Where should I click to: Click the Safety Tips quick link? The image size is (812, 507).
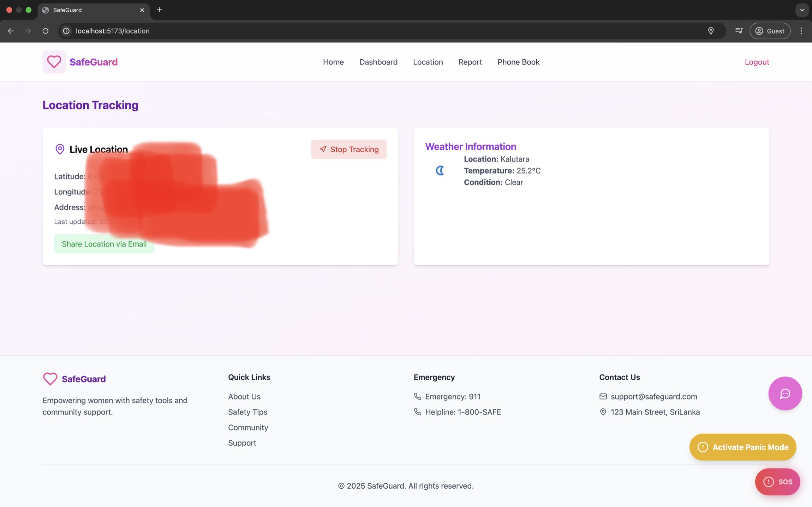[247, 412]
